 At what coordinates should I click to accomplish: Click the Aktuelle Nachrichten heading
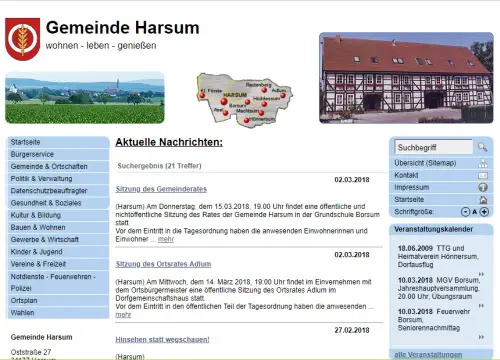coord(169,142)
